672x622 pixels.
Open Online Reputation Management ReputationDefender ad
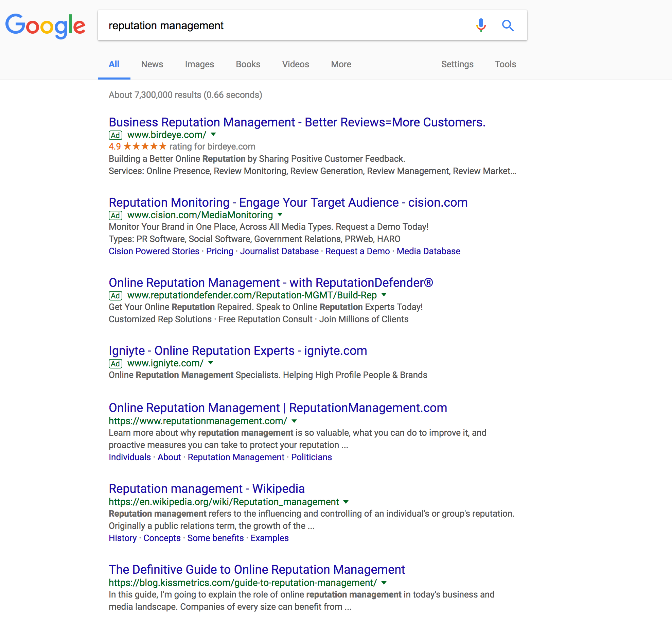[271, 283]
